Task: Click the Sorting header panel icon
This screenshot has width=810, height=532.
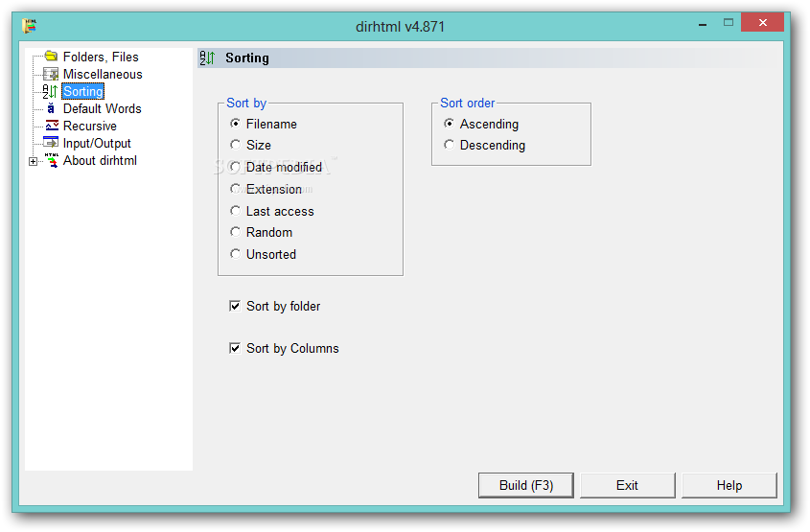Action: click(208, 58)
